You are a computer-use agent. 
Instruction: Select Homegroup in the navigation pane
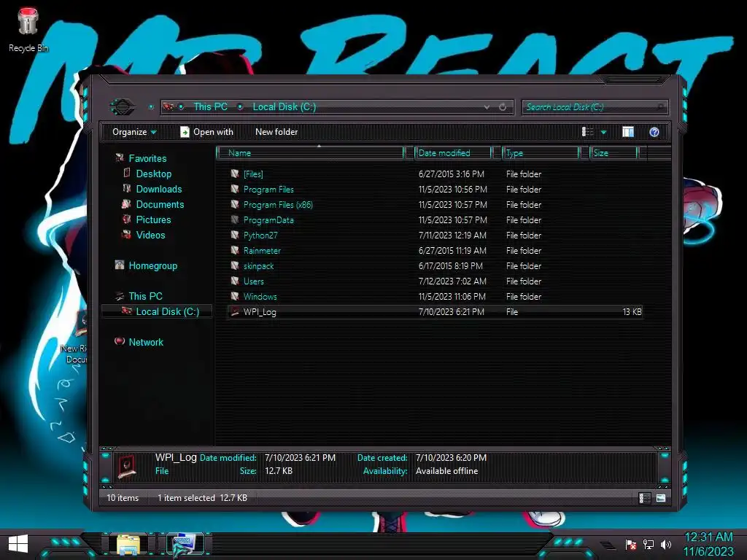tap(152, 265)
